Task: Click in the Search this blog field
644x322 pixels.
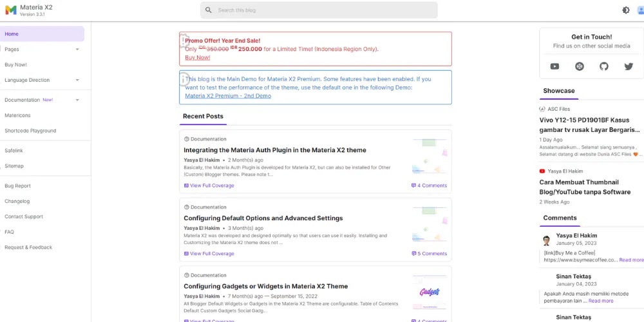Action: pyautogui.click(x=319, y=10)
